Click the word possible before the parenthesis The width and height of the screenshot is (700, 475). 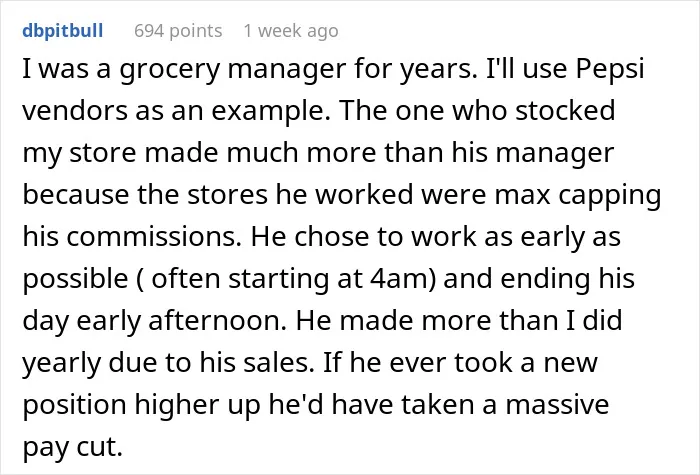pyautogui.click(x=75, y=280)
